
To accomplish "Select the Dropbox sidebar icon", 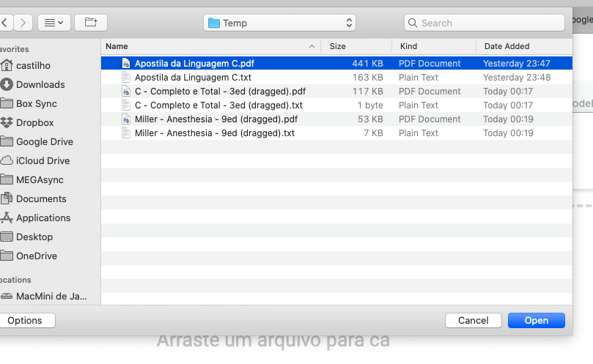I will click(7, 122).
